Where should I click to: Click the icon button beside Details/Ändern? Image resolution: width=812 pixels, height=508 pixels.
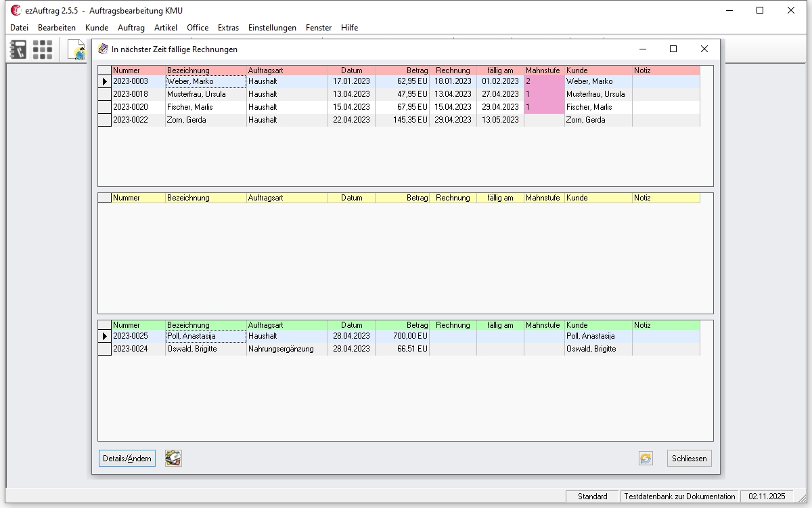(x=173, y=459)
